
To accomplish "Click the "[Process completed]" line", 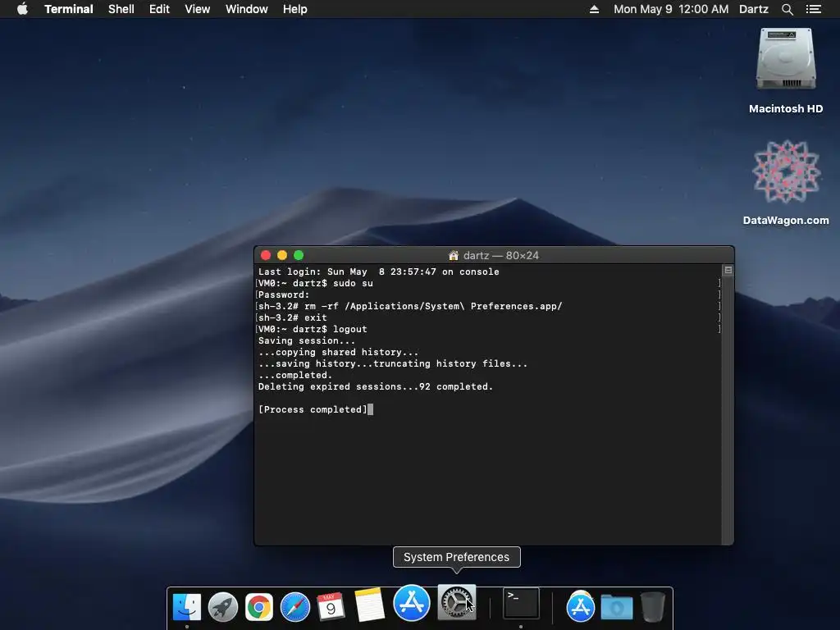I will (313, 410).
